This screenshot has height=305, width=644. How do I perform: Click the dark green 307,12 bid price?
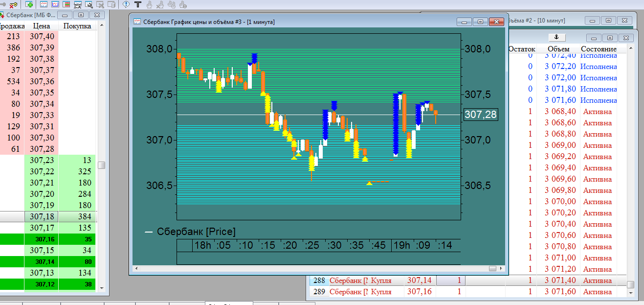42,284
